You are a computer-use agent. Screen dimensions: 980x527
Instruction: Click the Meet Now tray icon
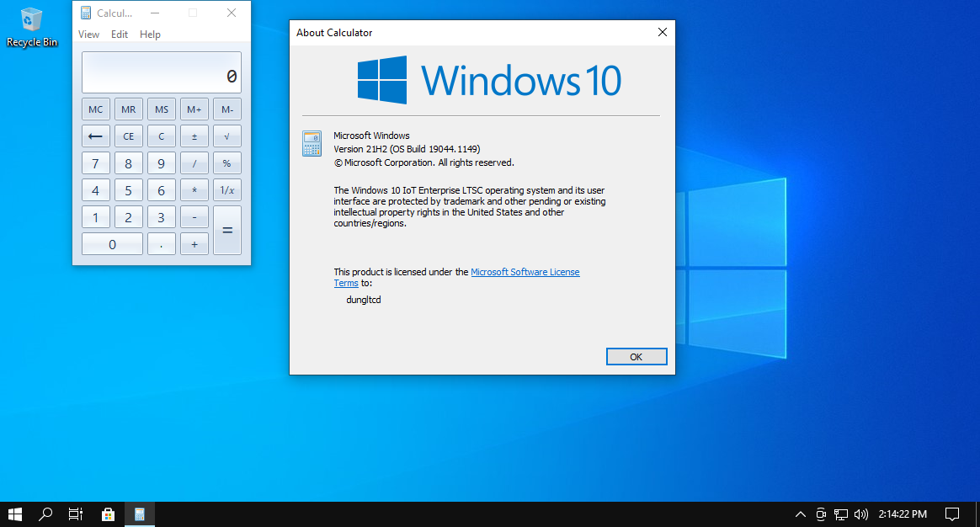(821, 514)
